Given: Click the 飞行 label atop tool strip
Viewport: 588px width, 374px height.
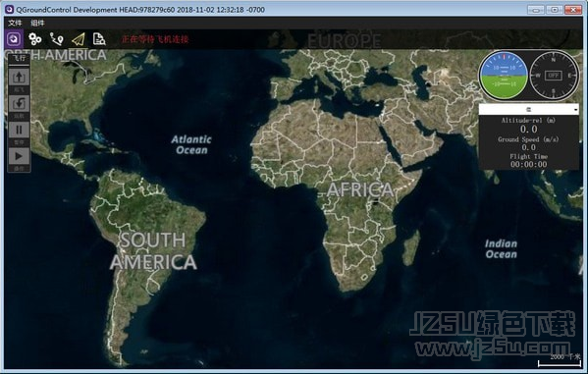Looking at the screenshot, I should coord(19,58).
